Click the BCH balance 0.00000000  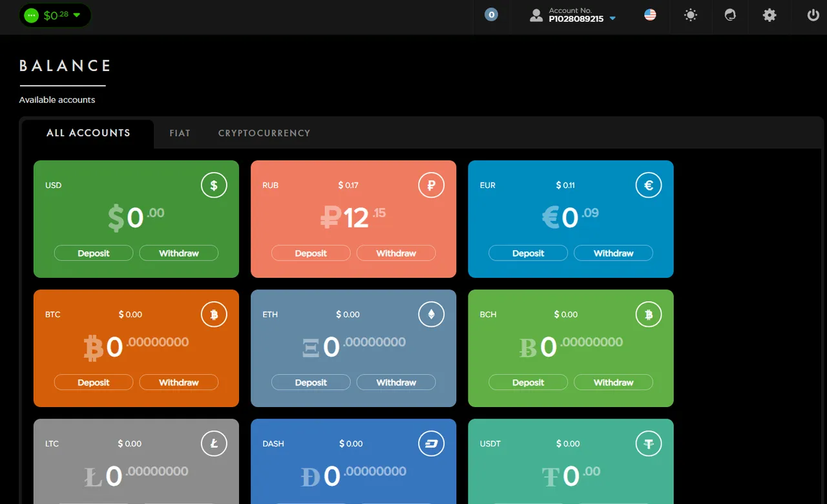(x=571, y=347)
